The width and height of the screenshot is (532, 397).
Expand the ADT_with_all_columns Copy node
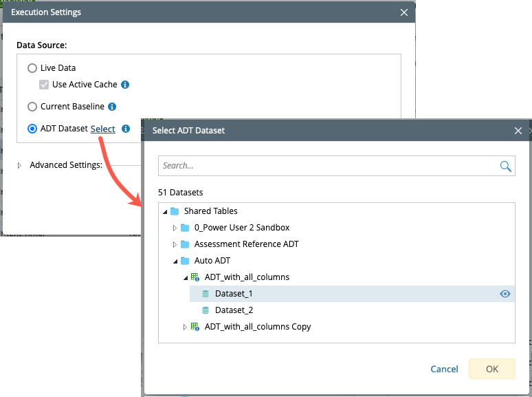click(x=185, y=327)
